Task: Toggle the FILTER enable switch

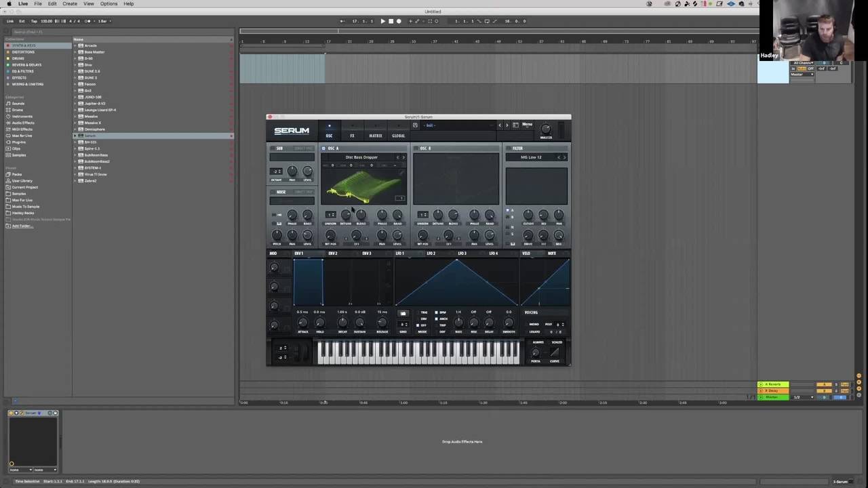Action: point(508,148)
